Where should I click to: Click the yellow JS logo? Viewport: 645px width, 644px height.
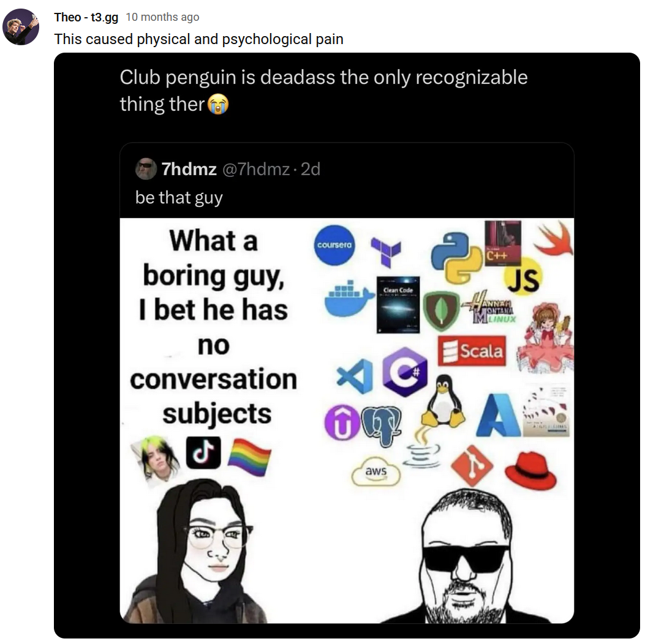(523, 280)
